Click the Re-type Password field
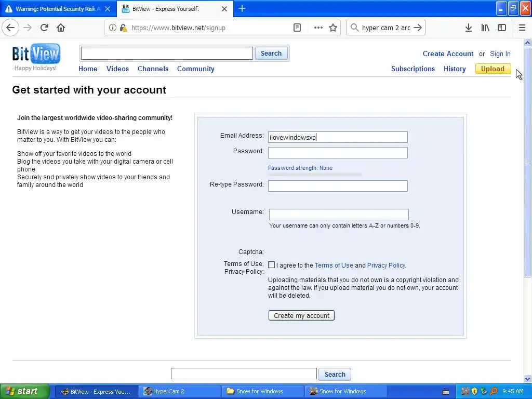The width and height of the screenshot is (532, 399). (x=338, y=186)
